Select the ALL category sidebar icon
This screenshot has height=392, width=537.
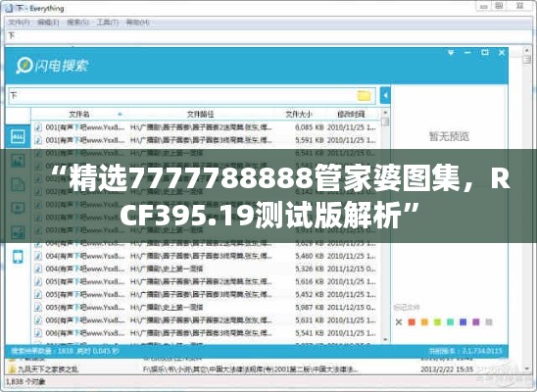coord(18,136)
